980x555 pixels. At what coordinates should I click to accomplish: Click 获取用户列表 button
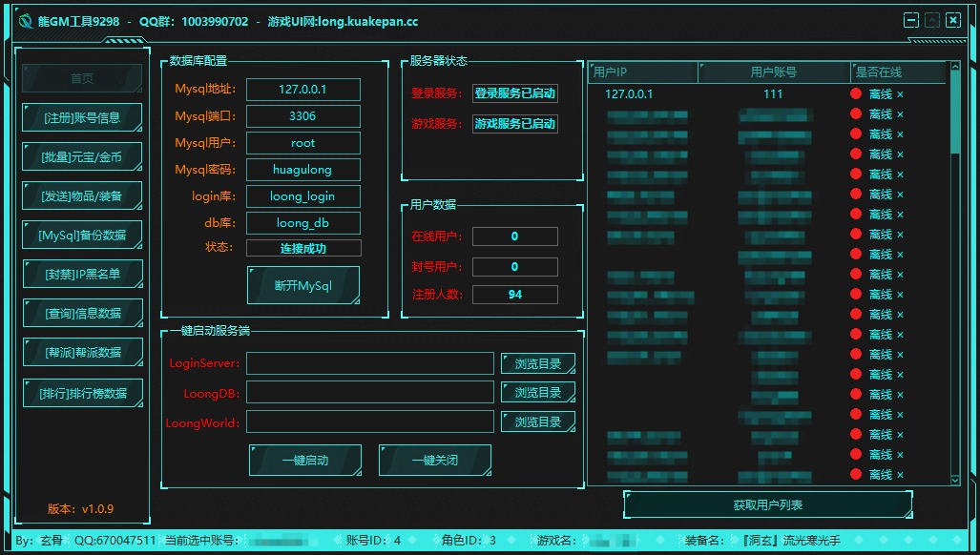[x=767, y=504]
